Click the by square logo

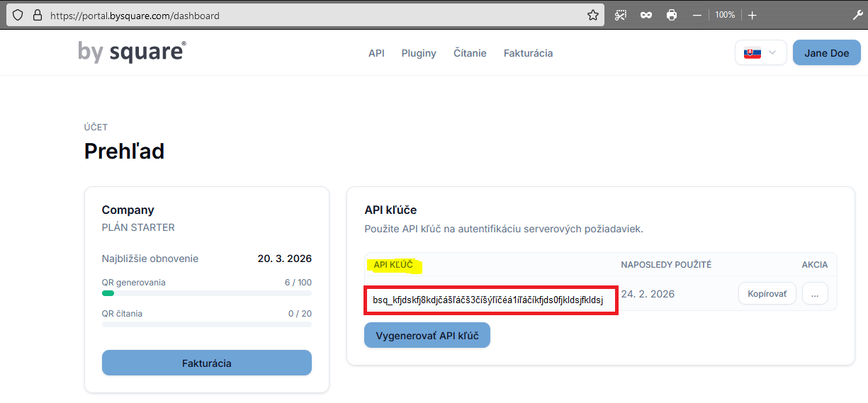click(133, 52)
